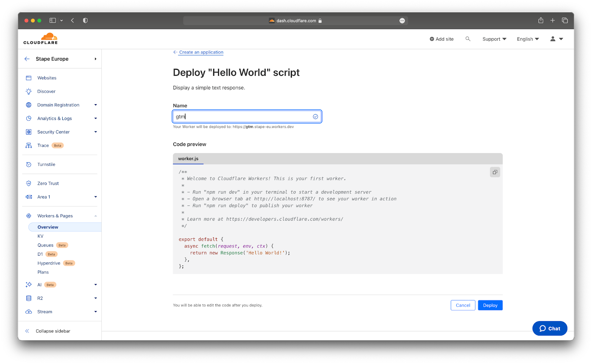
Task: Click the back arrow beside Stape Europe
Action: tap(27, 59)
